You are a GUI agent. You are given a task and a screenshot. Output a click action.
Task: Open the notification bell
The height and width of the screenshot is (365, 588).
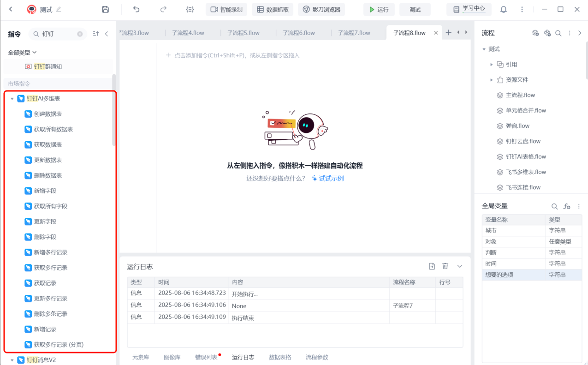coord(504,9)
